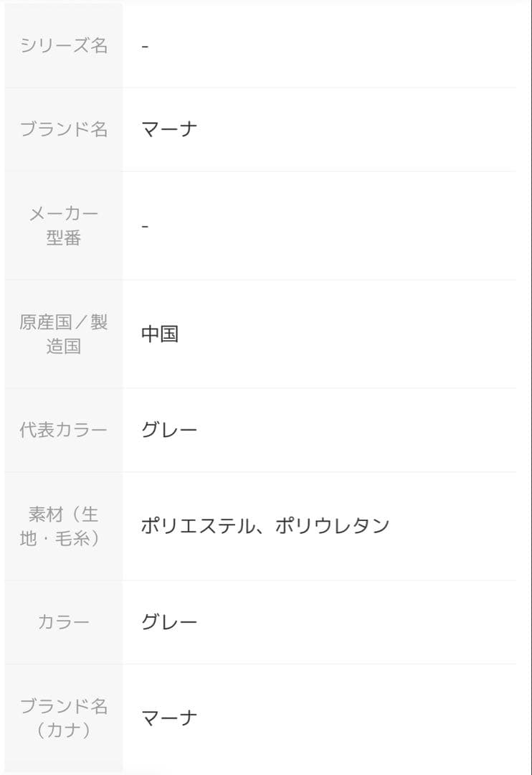
Task: Click the dash value beside シリーズ名
Action: click(145, 47)
